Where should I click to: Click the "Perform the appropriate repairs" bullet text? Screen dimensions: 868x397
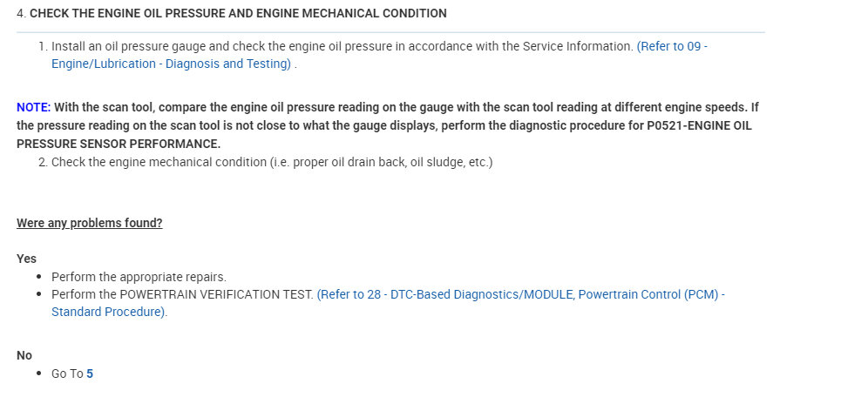[139, 278]
